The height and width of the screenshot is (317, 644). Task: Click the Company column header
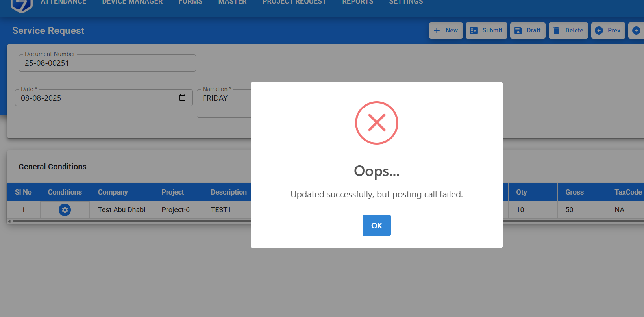113,192
